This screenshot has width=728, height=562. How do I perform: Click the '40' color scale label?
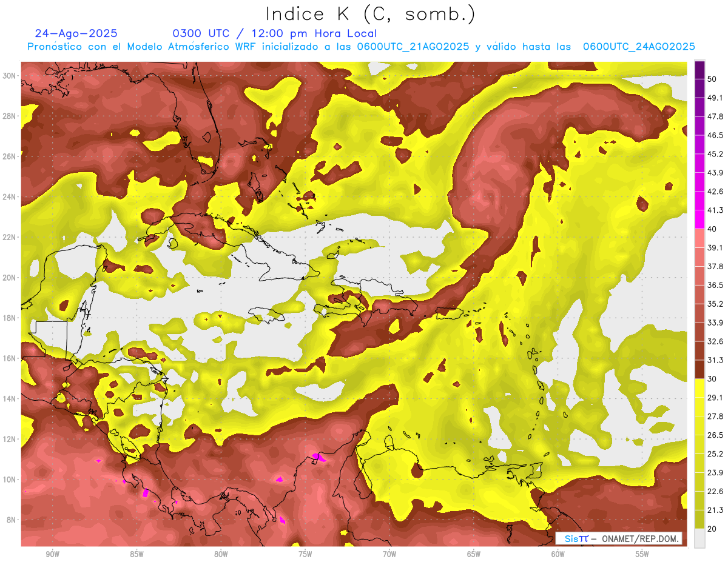tap(712, 229)
